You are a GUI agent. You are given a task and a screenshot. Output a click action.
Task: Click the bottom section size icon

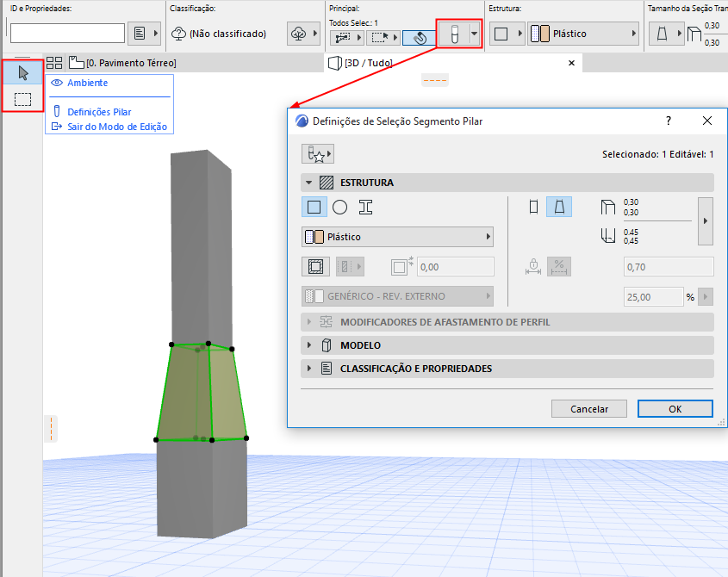pos(607,236)
